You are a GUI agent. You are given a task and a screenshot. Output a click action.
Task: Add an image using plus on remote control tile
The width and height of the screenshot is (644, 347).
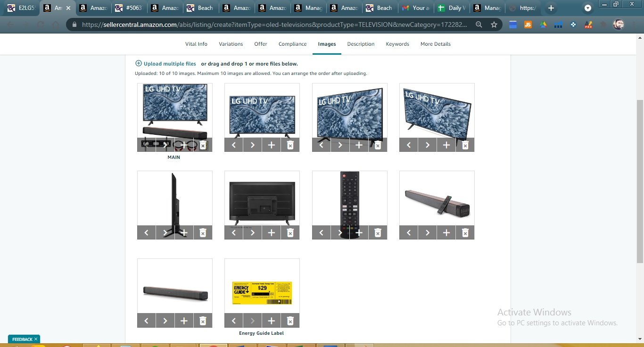[359, 232]
